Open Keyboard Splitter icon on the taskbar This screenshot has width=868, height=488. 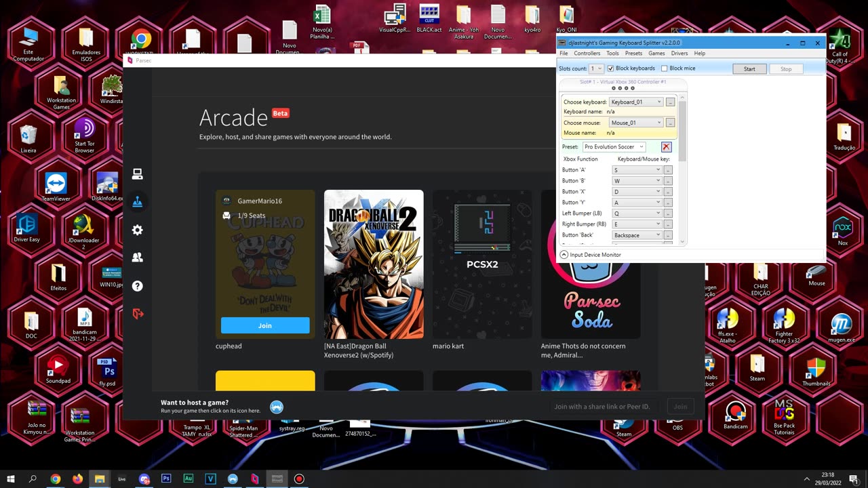click(x=277, y=479)
